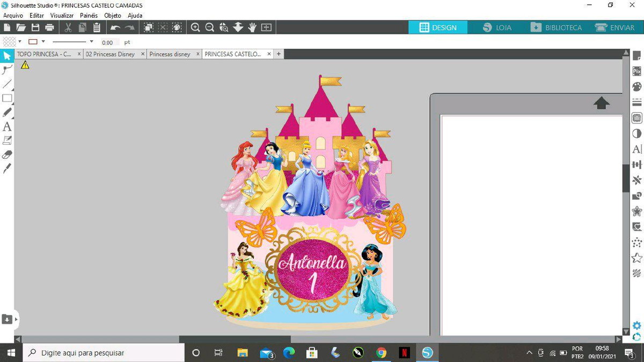This screenshot has width=644, height=362.
Task: Open the BIBLIOTECA library
Action: tap(556, 27)
